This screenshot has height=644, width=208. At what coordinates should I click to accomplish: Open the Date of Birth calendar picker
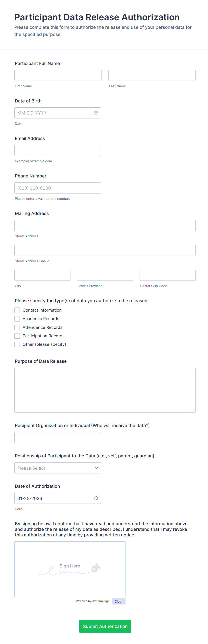(96, 113)
